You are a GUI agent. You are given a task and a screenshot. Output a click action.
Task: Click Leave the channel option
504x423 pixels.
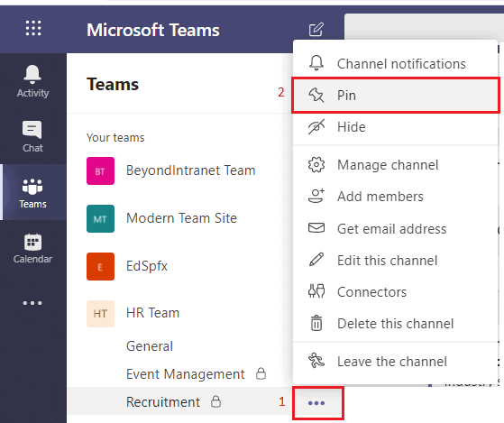396,362
